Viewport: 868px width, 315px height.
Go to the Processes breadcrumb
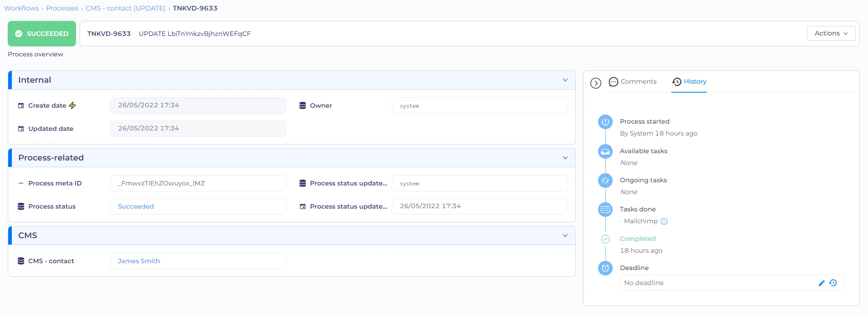pos(62,8)
